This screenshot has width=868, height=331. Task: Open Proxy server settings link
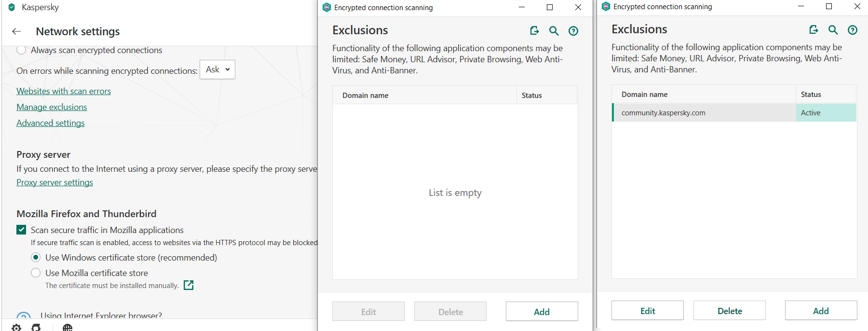54,182
